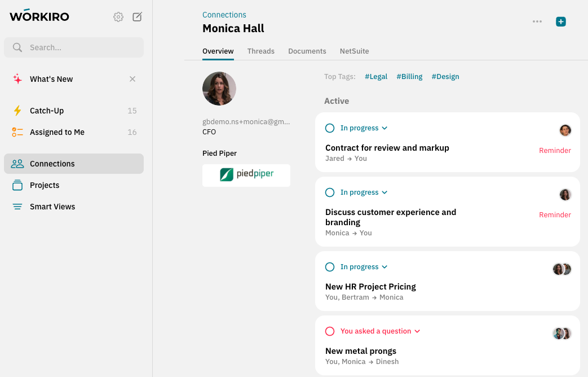
Task: Click the Connections breadcrumb link
Action: click(224, 15)
